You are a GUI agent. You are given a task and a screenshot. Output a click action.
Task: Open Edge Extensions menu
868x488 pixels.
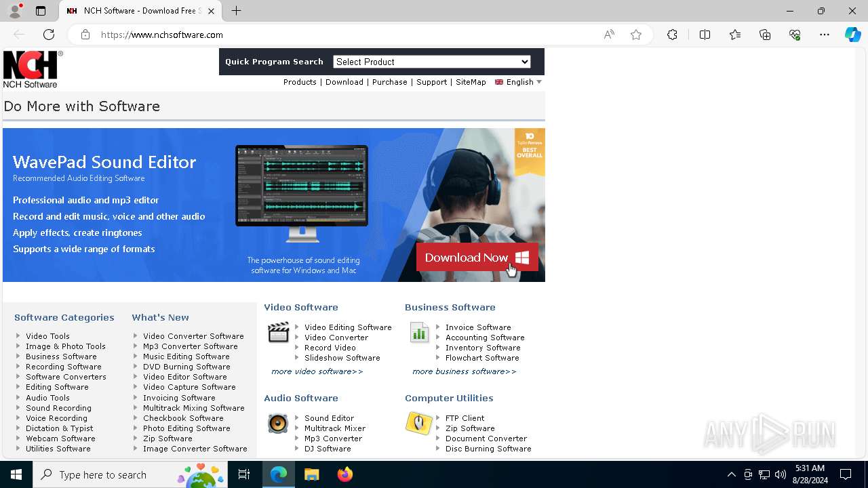(x=672, y=35)
